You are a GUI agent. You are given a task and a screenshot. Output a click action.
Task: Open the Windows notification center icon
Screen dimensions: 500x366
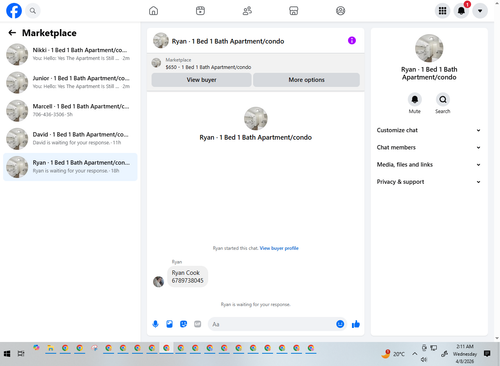(487, 354)
